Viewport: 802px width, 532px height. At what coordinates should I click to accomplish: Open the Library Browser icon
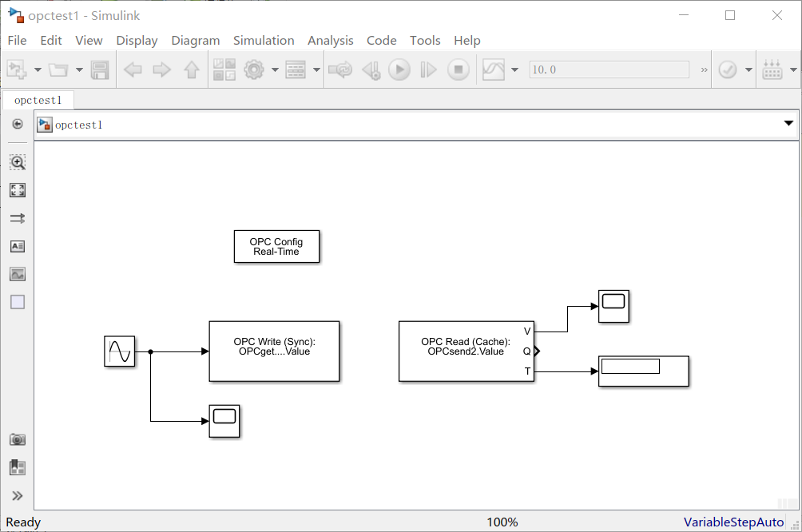(x=224, y=69)
